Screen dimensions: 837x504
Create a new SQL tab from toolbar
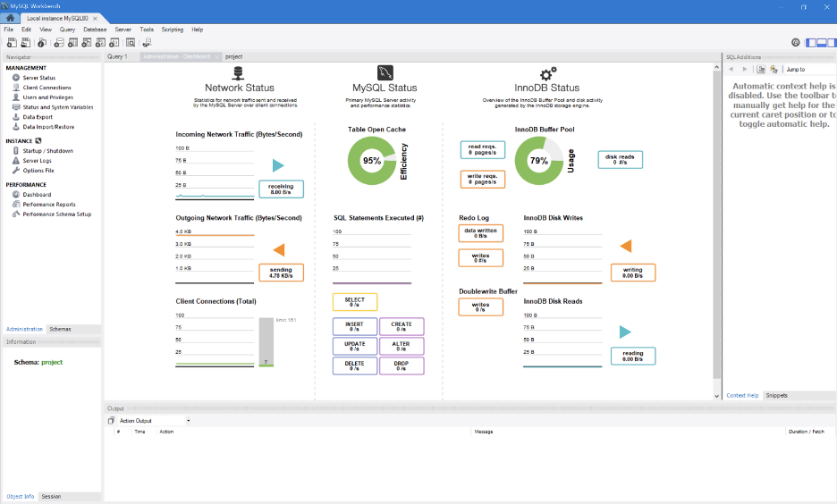click(x=12, y=43)
